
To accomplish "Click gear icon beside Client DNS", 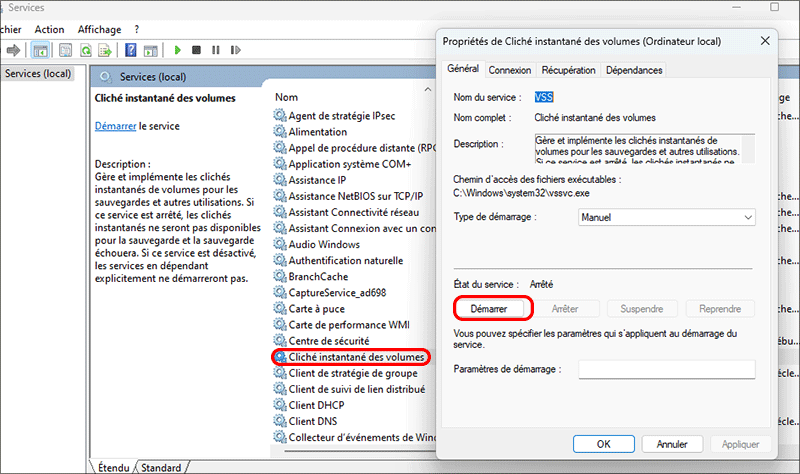I will click(280, 421).
